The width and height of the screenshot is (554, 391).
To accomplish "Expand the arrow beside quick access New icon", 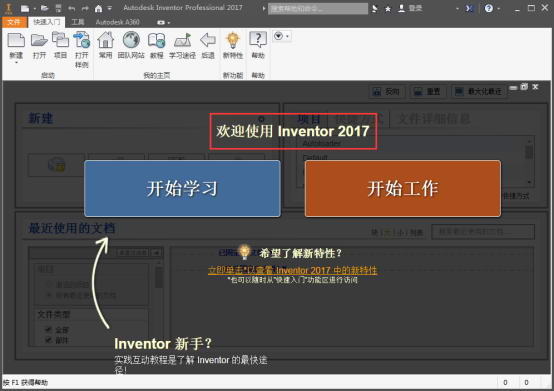I will pos(35,8).
